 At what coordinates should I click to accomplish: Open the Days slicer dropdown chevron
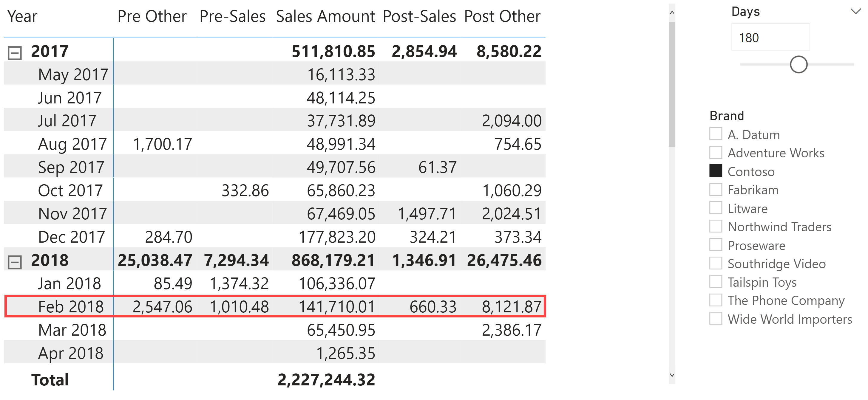pyautogui.click(x=855, y=11)
